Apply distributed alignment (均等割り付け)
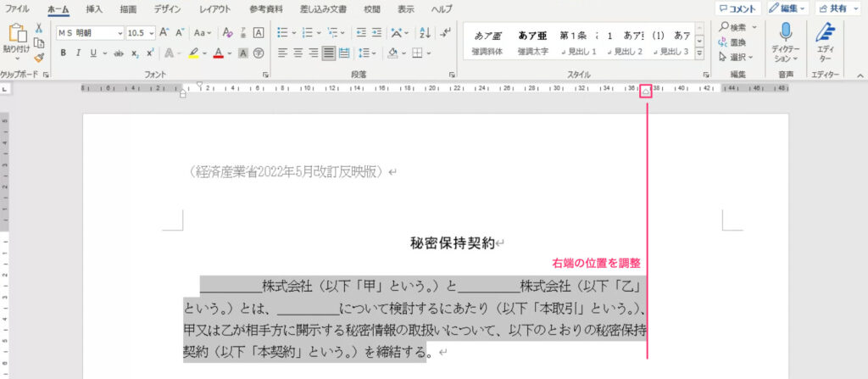868x379 pixels. [x=344, y=53]
